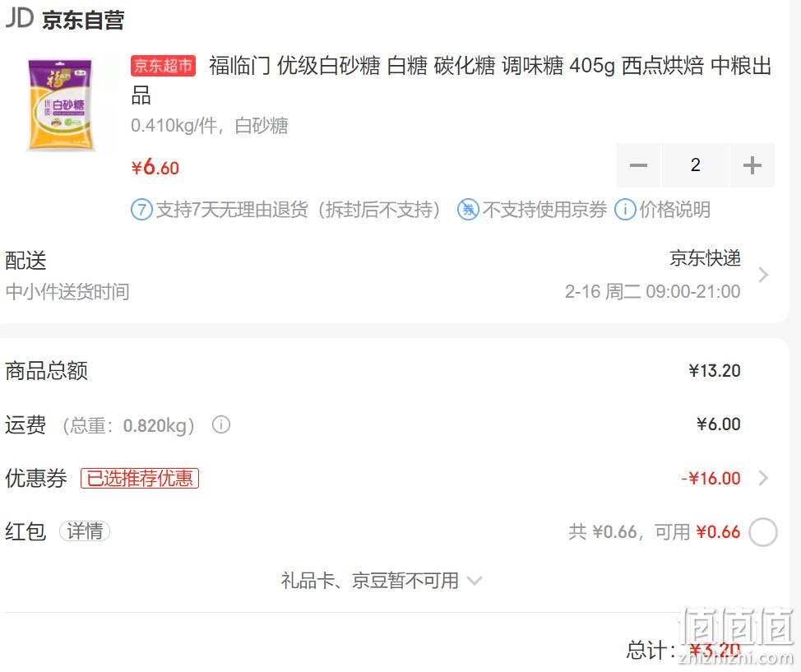View 红包 详情 details
The width and height of the screenshot is (801, 672).
click(85, 531)
